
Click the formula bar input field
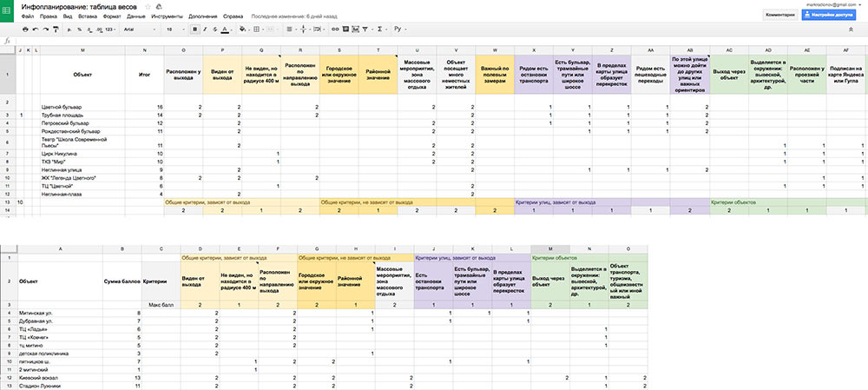pyautogui.click(x=434, y=41)
